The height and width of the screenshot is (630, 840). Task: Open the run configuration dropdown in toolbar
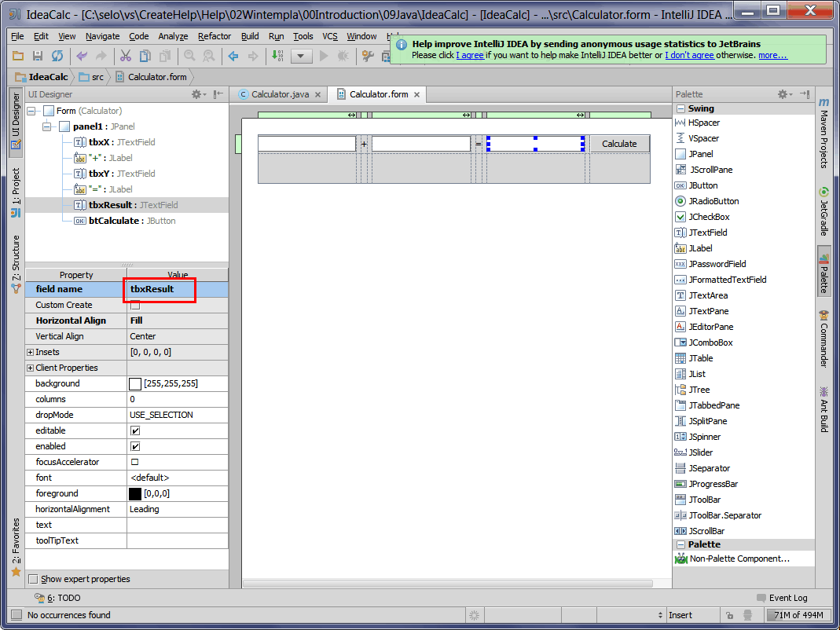302,56
